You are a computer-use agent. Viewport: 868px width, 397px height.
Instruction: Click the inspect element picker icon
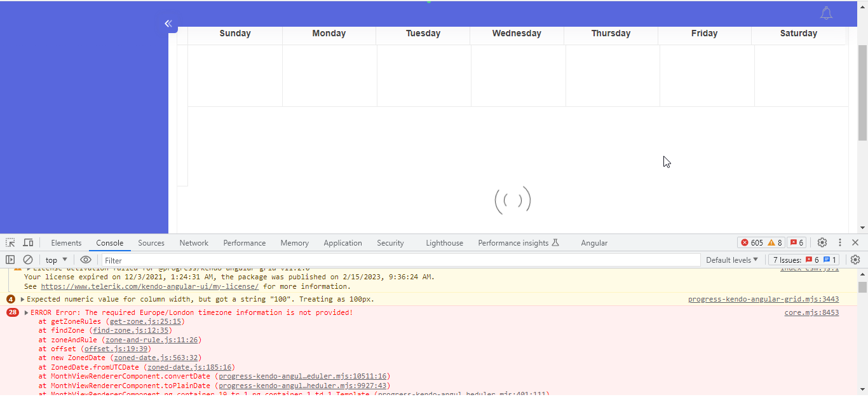[x=10, y=243]
